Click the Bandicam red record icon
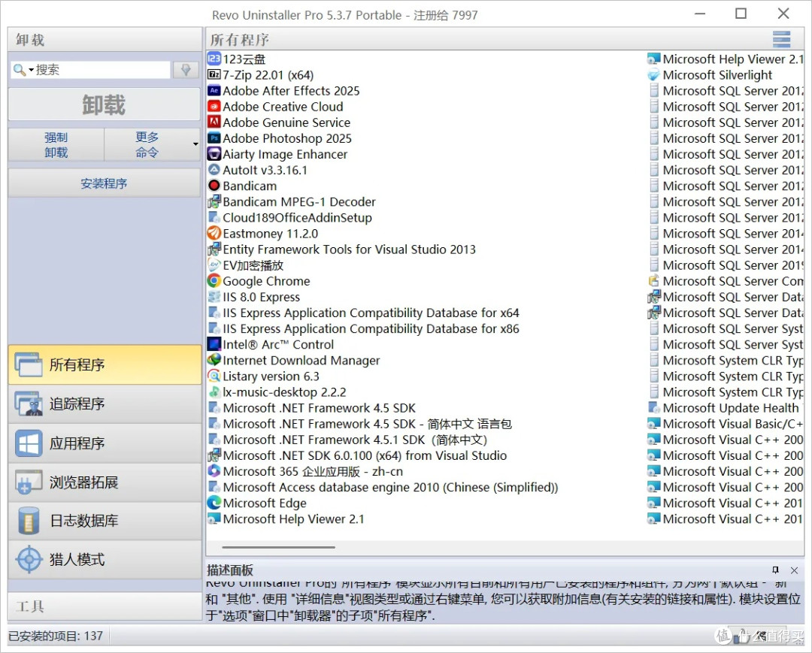Image resolution: width=812 pixels, height=653 pixels. (x=214, y=186)
